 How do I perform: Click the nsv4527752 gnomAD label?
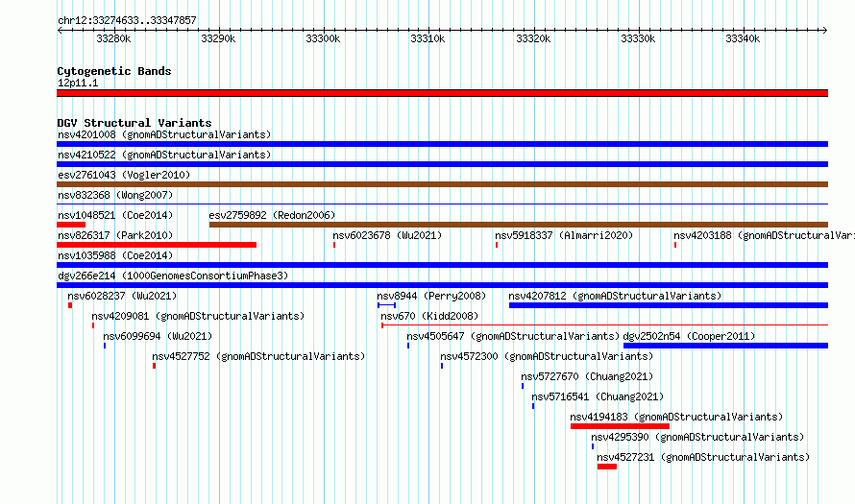coord(258,356)
